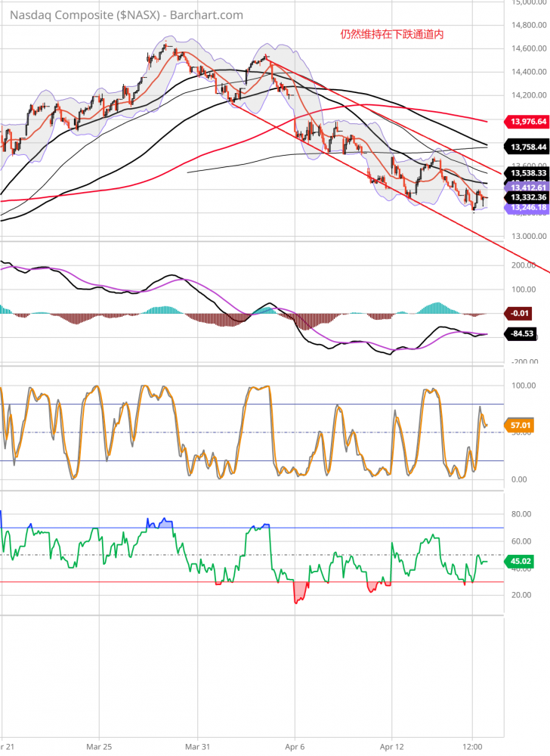
Task: Click the 12:00 time axis label
Action: (x=472, y=745)
